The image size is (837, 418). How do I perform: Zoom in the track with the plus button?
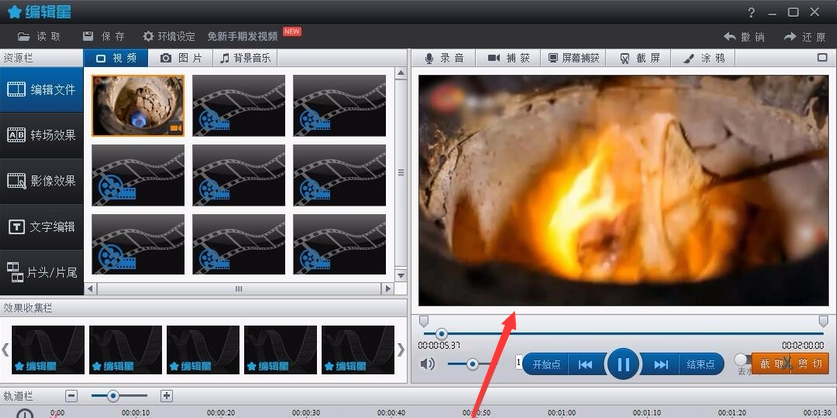pyautogui.click(x=167, y=396)
